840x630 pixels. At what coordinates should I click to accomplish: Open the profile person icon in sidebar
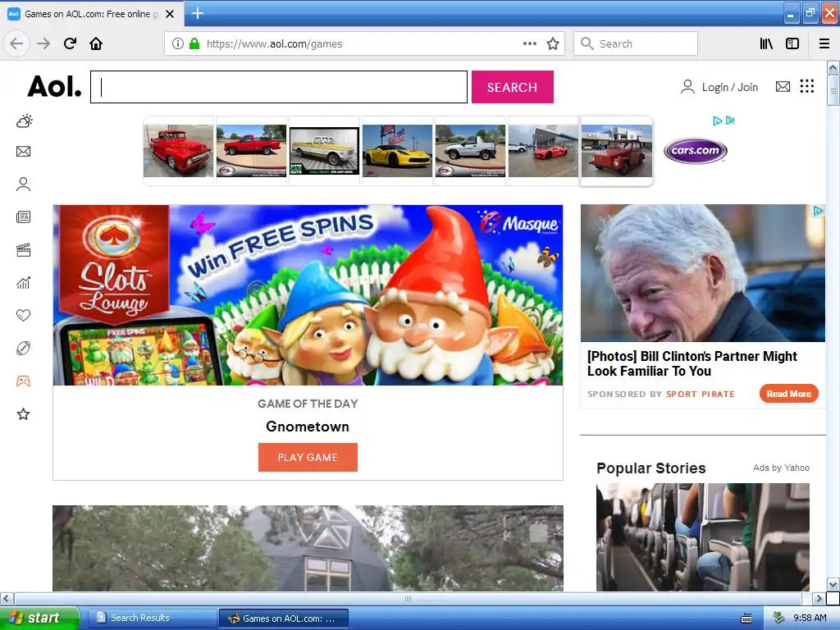tap(24, 185)
